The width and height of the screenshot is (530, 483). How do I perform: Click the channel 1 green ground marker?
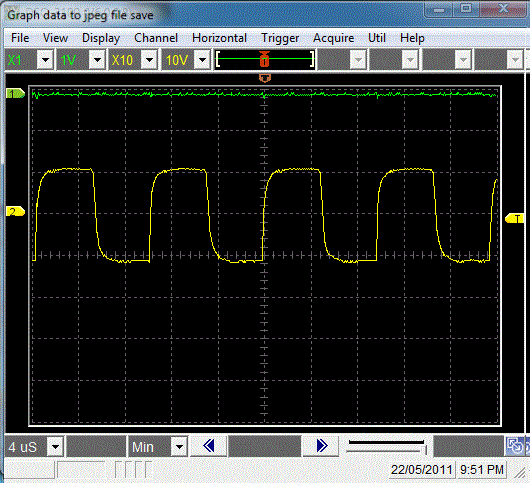pyautogui.click(x=16, y=93)
